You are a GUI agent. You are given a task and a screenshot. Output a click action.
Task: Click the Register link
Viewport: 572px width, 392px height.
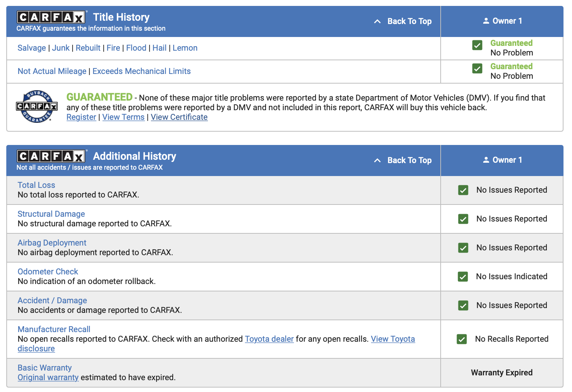tap(81, 117)
